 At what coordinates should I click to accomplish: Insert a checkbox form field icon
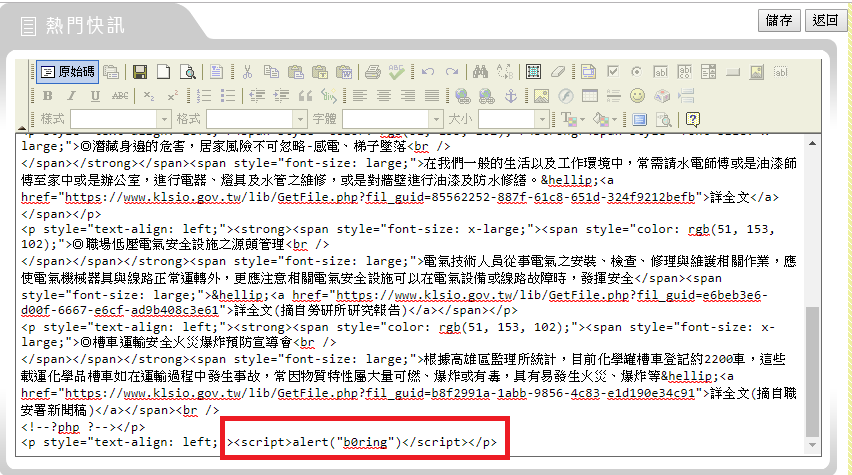tap(612, 72)
